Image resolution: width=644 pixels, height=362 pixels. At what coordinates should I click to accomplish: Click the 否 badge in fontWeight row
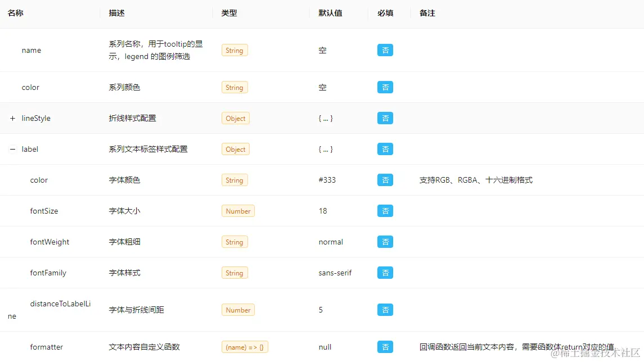tap(385, 242)
